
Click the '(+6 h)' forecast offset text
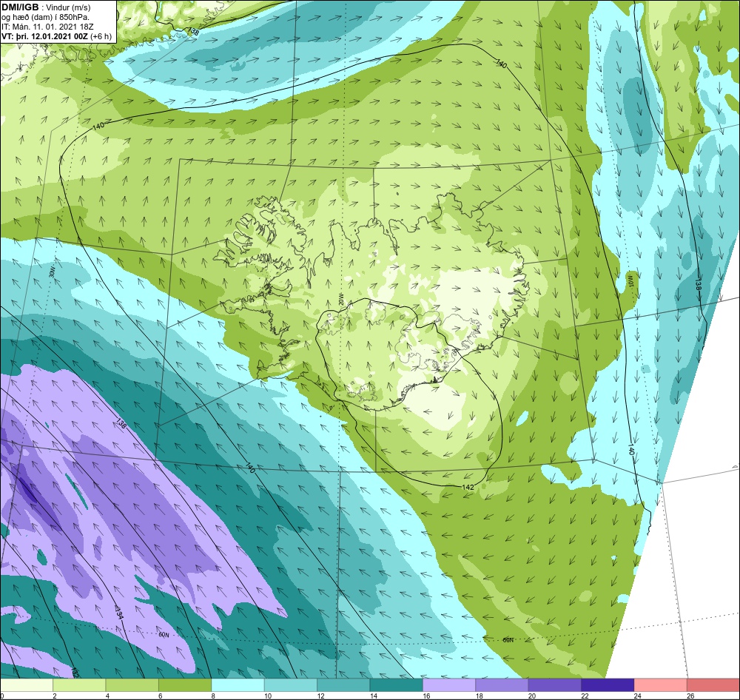coord(101,36)
